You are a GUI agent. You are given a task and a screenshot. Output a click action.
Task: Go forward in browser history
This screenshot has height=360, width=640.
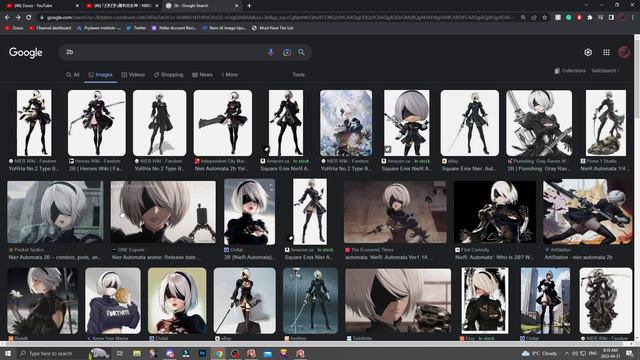pos(18,18)
